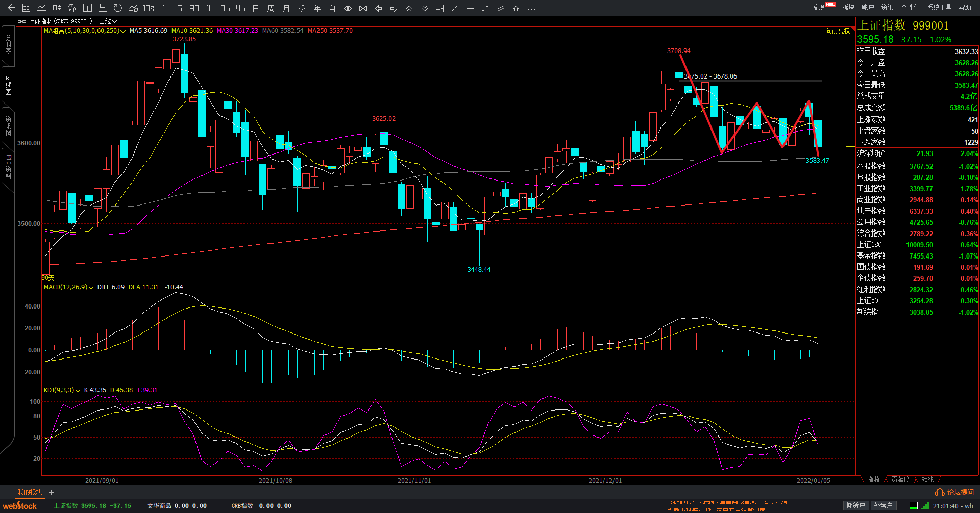Select the weekly (周) period icon
The width and height of the screenshot is (980, 513).
click(271, 8)
